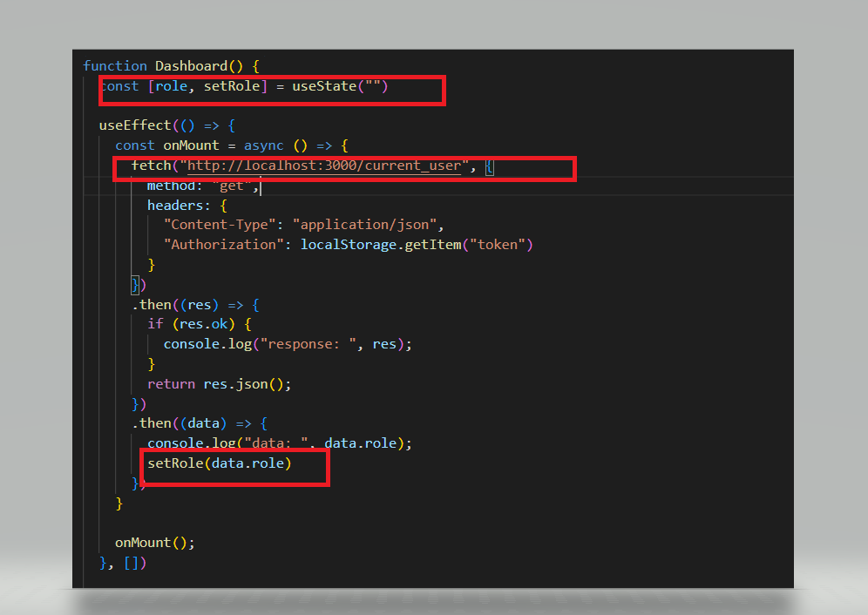The height and width of the screenshot is (615, 868).
Task: Click the '.then((res) => {' line
Action: click(195, 305)
